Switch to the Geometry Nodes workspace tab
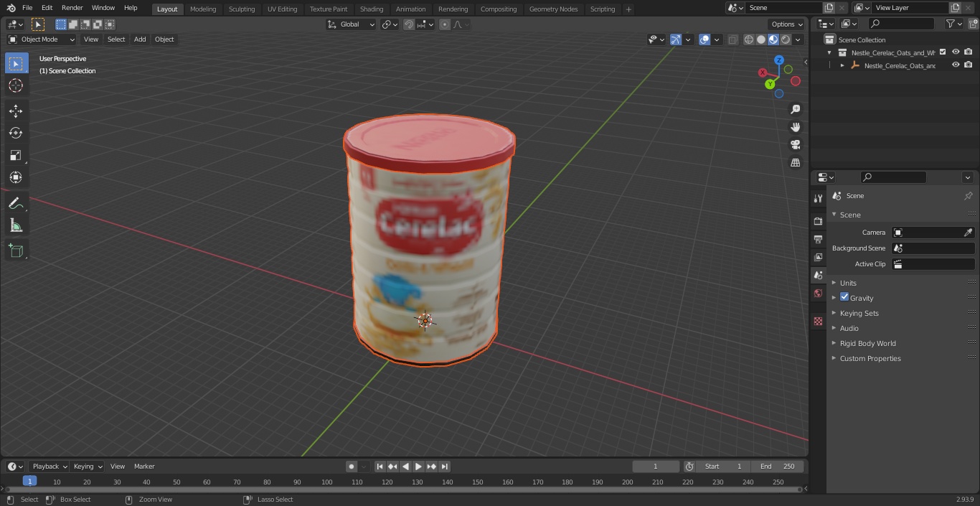The height and width of the screenshot is (506, 980). [x=553, y=9]
